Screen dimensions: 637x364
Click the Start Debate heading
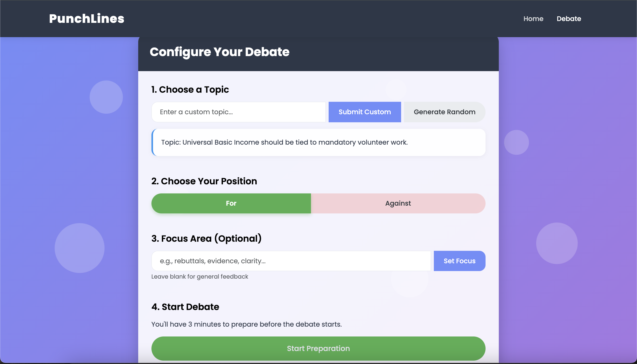[185, 307]
